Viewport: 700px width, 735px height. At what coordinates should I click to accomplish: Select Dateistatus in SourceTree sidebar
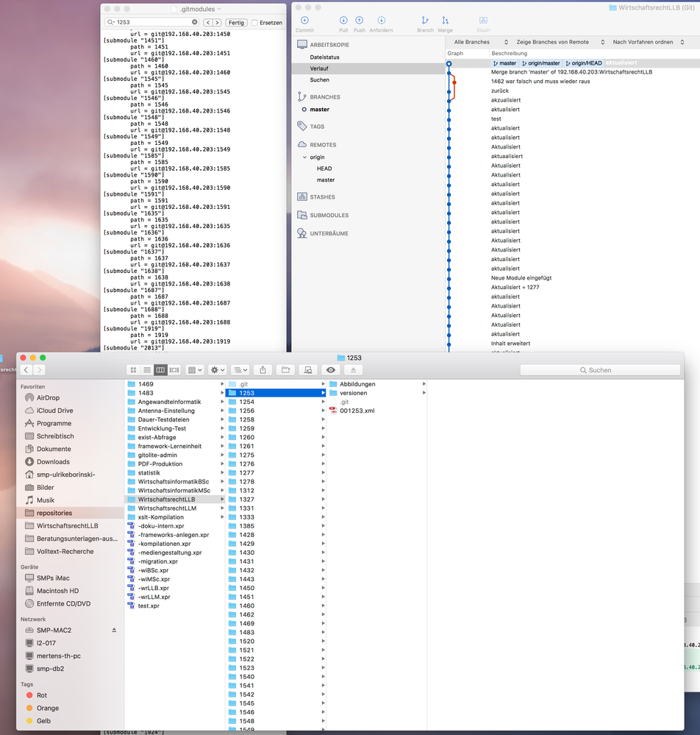point(324,57)
